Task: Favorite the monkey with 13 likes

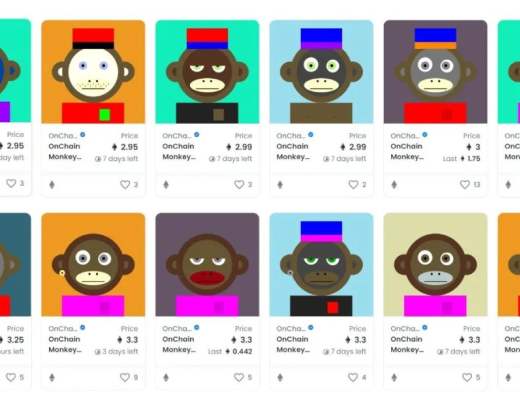Action: [465, 184]
